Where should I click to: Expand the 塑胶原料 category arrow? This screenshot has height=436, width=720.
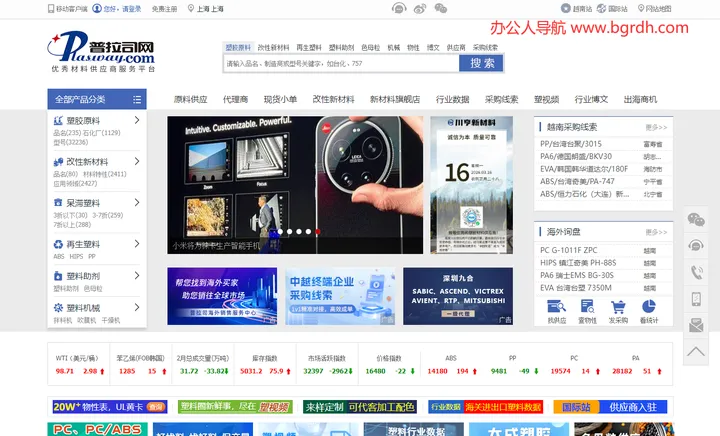click(x=137, y=120)
